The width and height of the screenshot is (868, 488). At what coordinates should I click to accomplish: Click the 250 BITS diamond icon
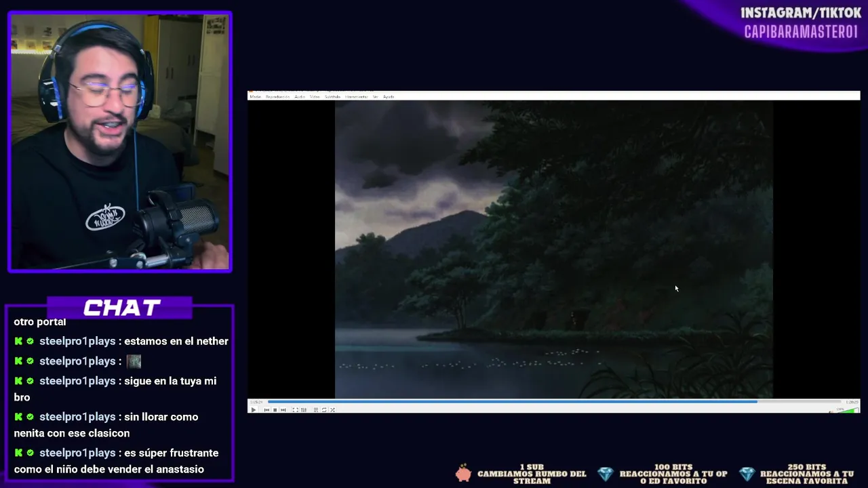coord(747,474)
